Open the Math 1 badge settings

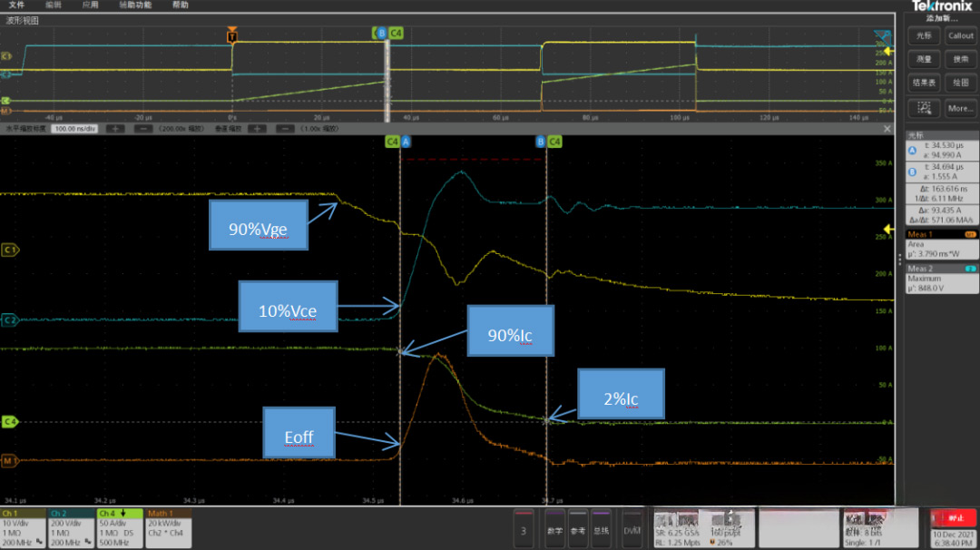167,526
